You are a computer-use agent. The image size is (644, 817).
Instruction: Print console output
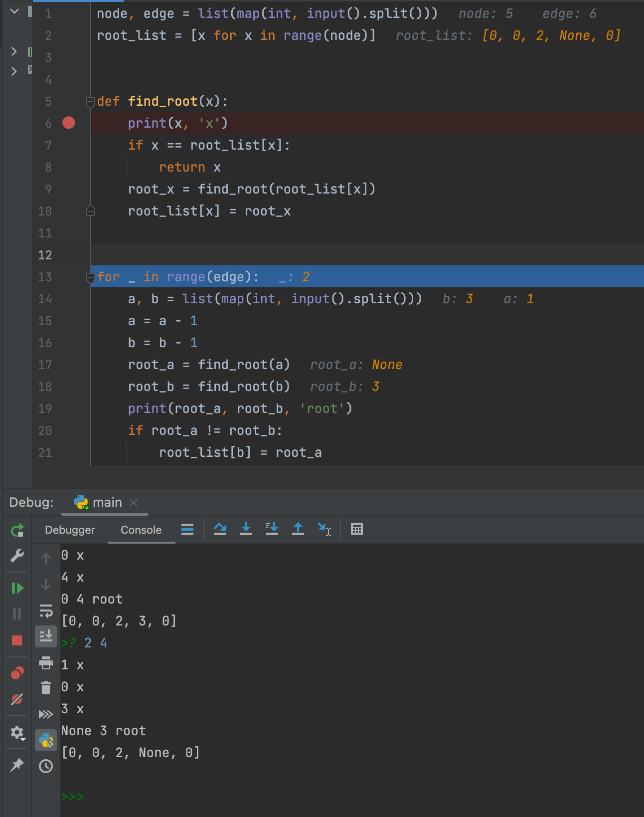tap(46, 662)
